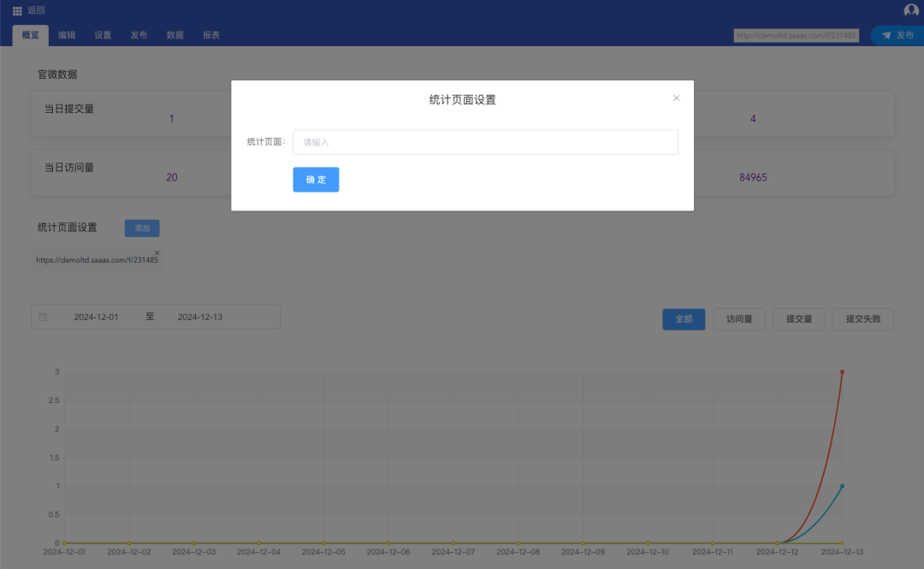Viewport: 924px width, 569px height.
Task: Open the 设置 tab
Action: pos(103,35)
